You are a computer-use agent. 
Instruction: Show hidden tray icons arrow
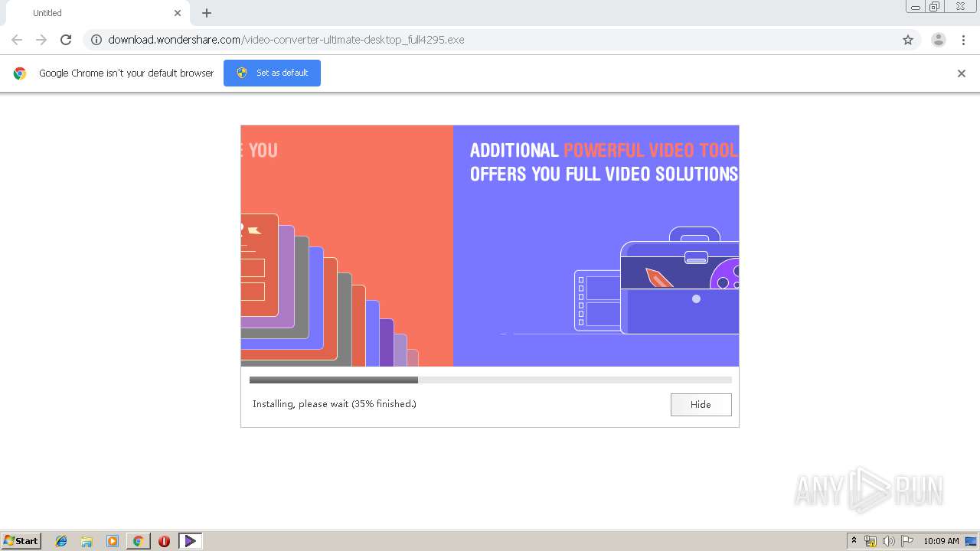[x=854, y=541]
